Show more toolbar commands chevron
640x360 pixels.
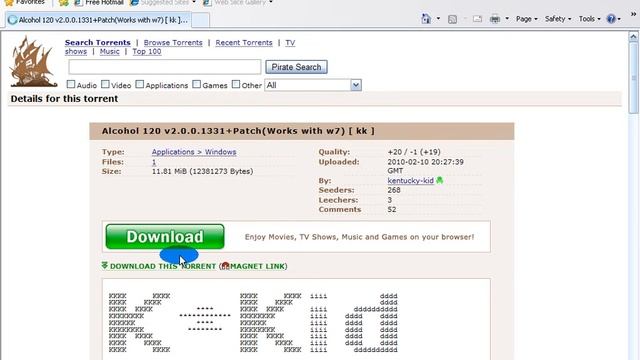point(633,14)
